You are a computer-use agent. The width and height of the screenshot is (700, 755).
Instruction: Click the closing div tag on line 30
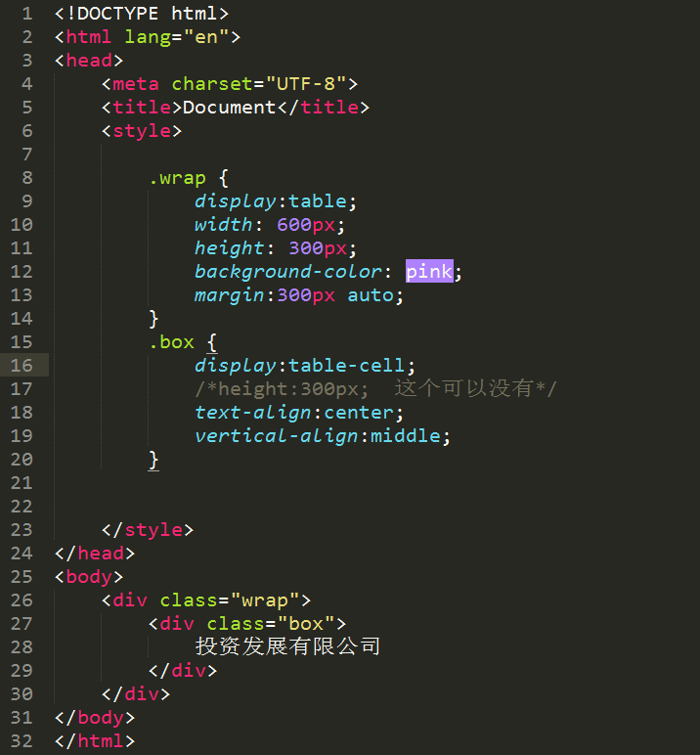click(x=136, y=694)
